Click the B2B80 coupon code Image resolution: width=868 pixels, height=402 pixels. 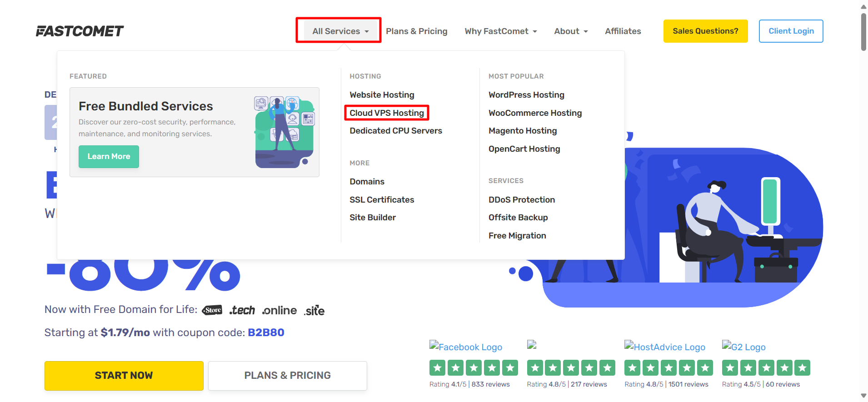click(266, 333)
